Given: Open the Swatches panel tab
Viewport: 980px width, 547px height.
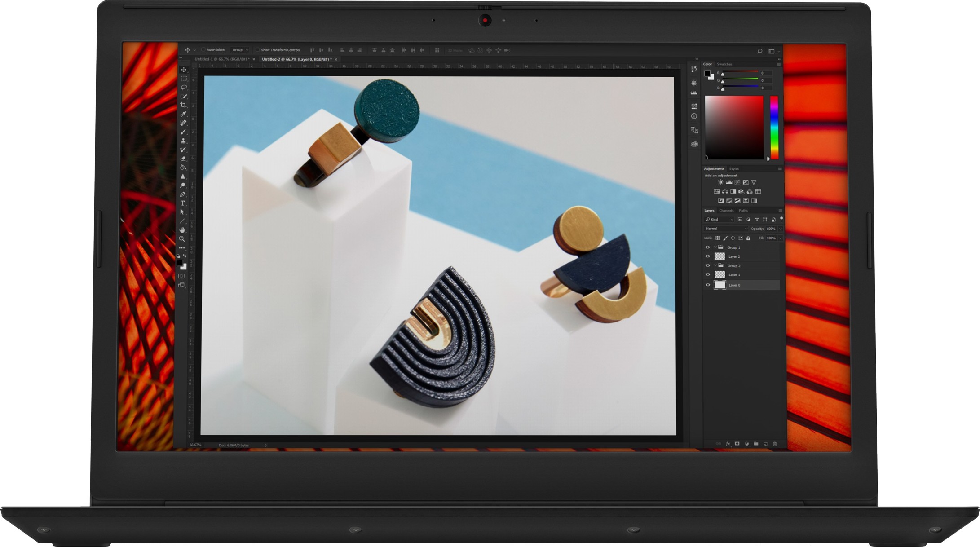Looking at the screenshot, I should pyautogui.click(x=724, y=64).
